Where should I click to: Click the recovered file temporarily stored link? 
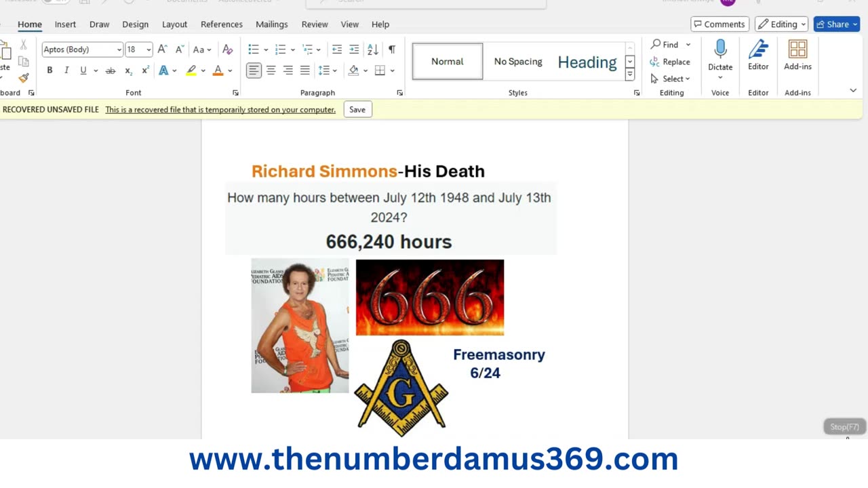(x=220, y=110)
